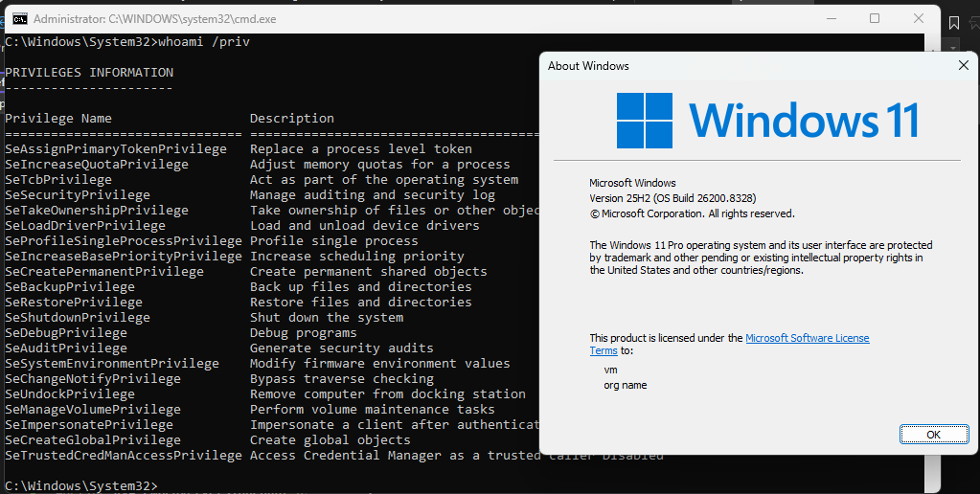Click 'Remove computer from docking station' description

point(388,394)
